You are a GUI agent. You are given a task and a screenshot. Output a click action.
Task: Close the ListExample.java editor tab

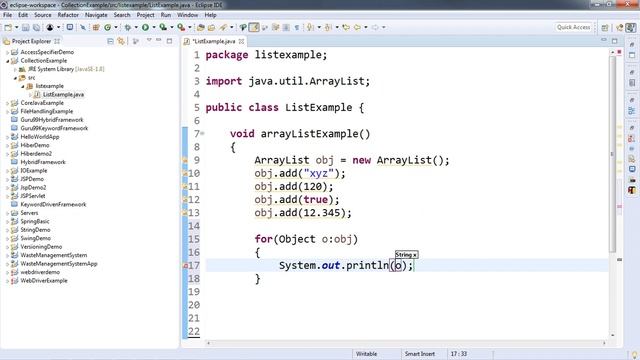click(x=241, y=41)
